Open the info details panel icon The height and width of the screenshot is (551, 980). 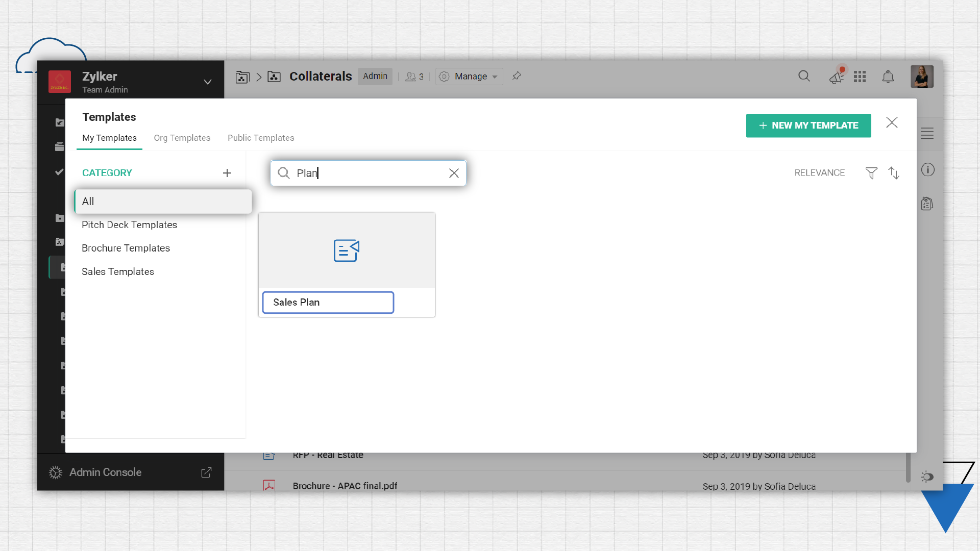pos(927,170)
